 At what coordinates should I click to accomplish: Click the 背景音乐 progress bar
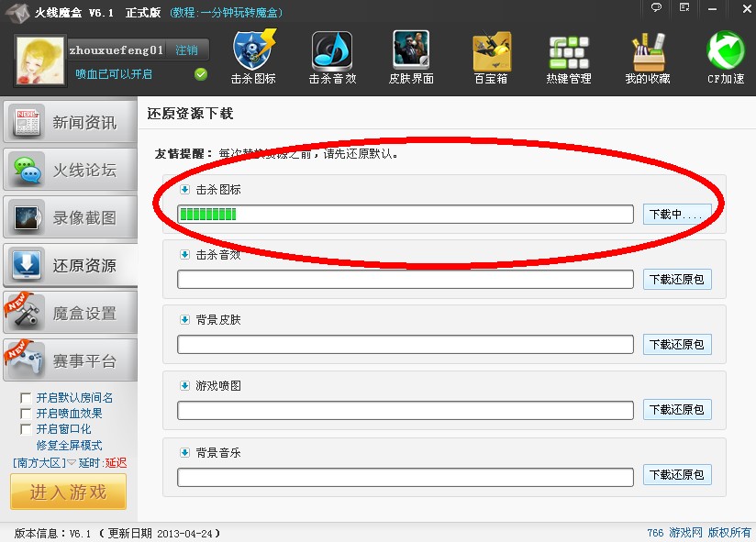pos(406,477)
